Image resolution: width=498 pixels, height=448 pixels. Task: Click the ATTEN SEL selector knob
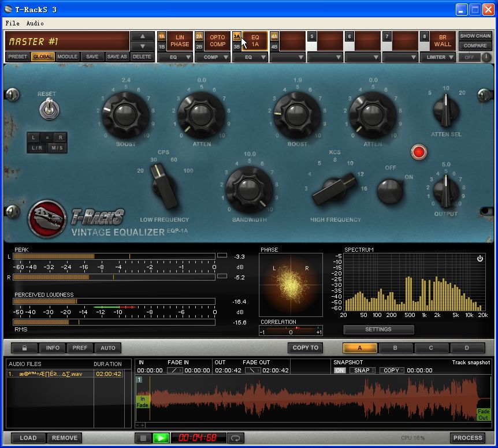(446, 111)
